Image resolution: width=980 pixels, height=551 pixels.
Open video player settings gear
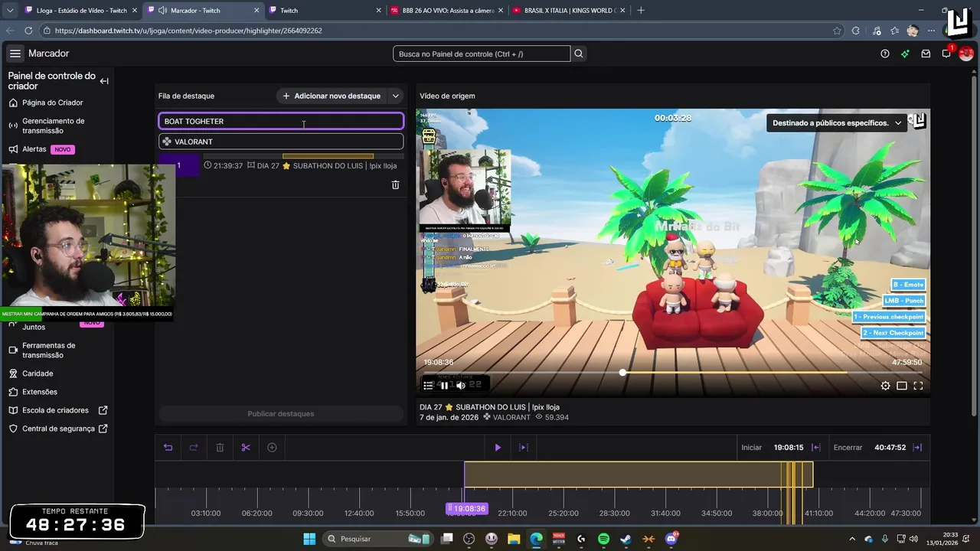coord(885,386)
